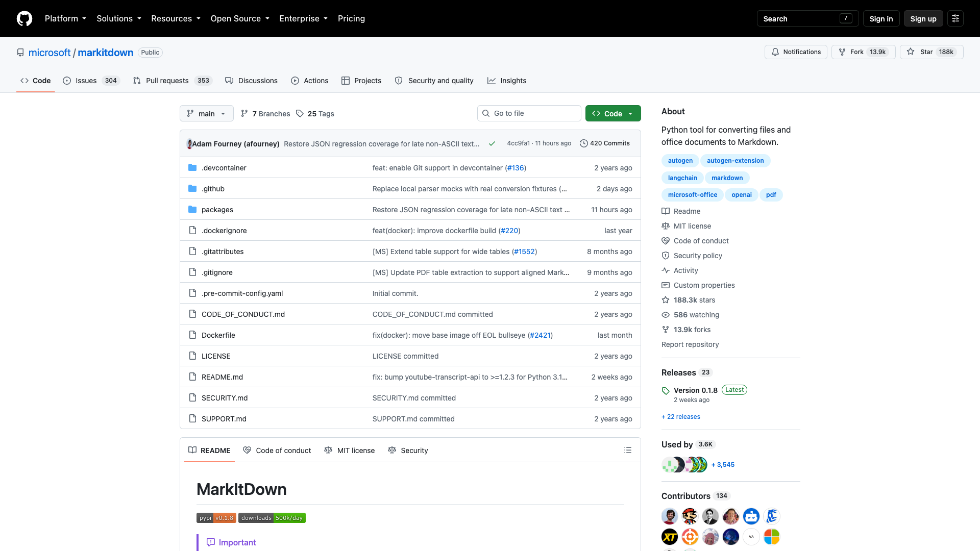The height and width of the screenshot is (551, 980).
Task: Open the README outline list icon
Action: pos(628,450)
